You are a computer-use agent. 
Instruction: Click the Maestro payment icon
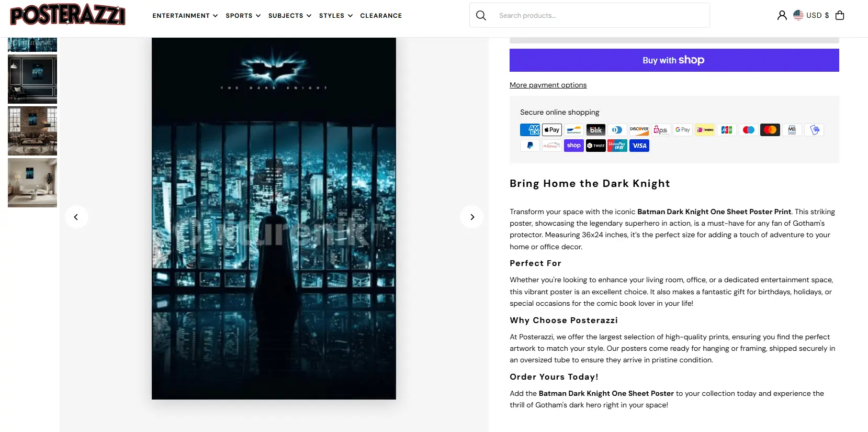click(x=749, y=130)
